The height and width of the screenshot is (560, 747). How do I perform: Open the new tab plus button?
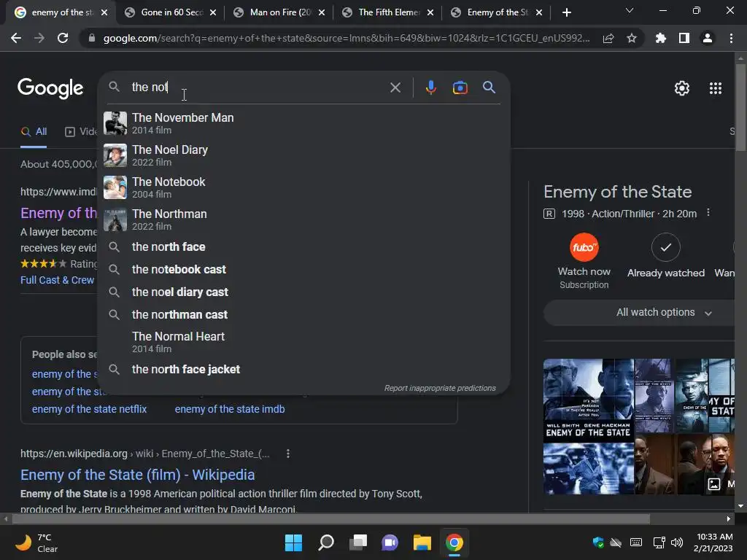(566, 12)
